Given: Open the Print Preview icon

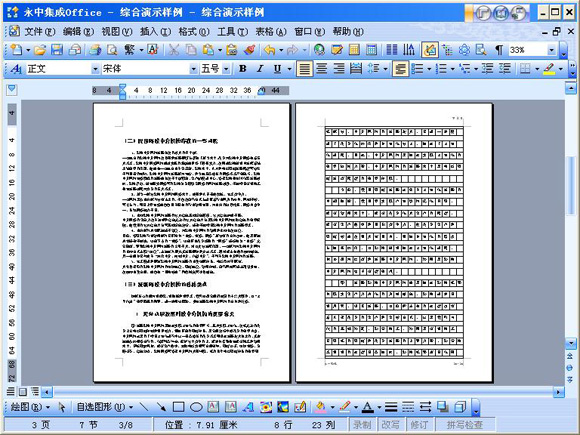Looking at the screenshot, I should [112, 50].
